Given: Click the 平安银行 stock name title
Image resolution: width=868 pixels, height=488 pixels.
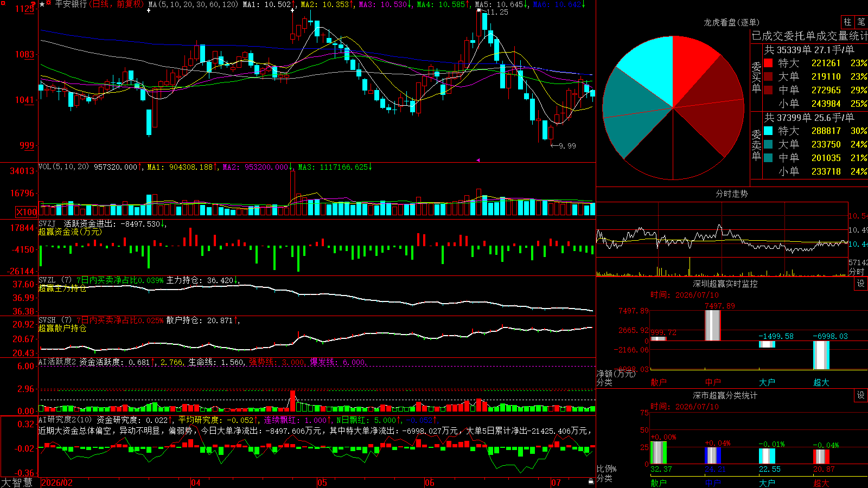Looking at the screenshot, I should coord(71,4).
